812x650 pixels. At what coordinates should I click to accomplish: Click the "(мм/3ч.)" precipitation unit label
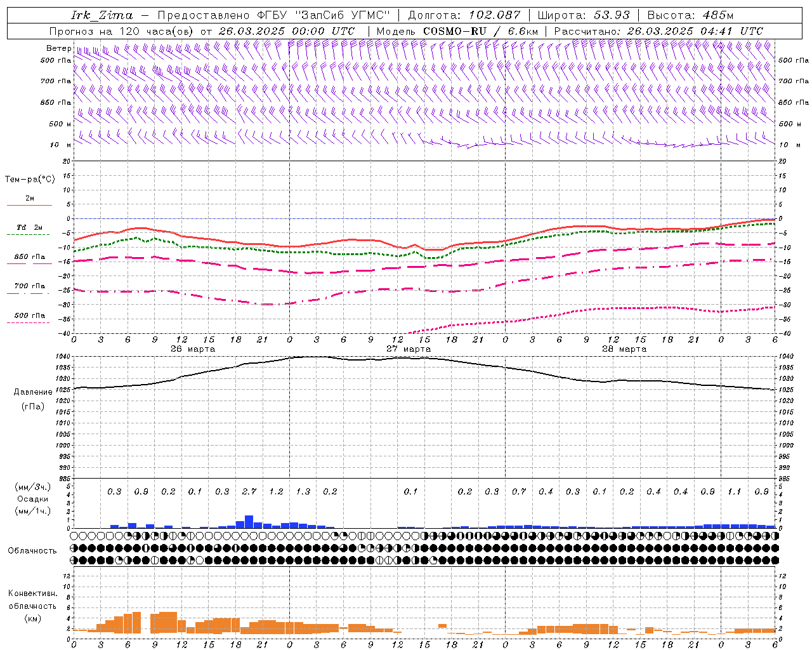33,487
